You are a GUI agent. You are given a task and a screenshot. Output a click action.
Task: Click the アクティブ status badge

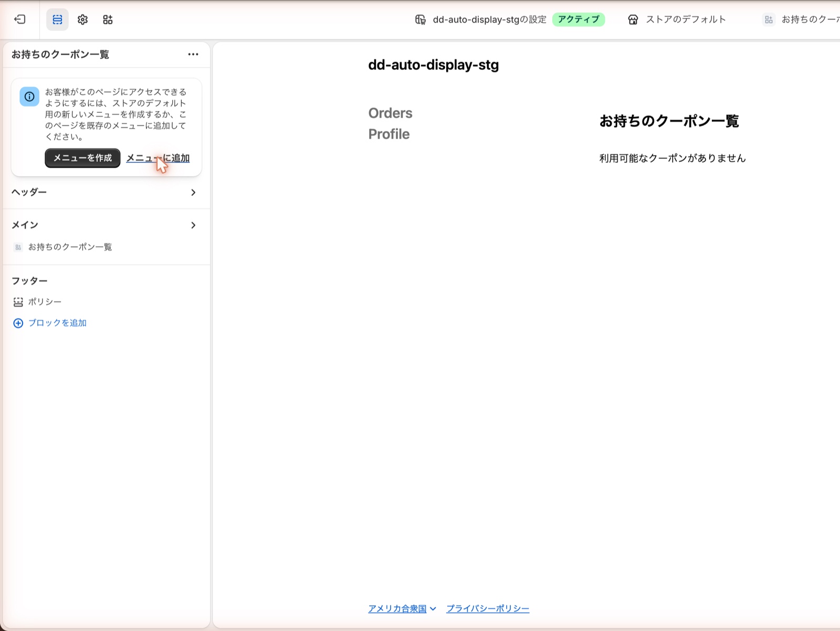click(579, 20)
